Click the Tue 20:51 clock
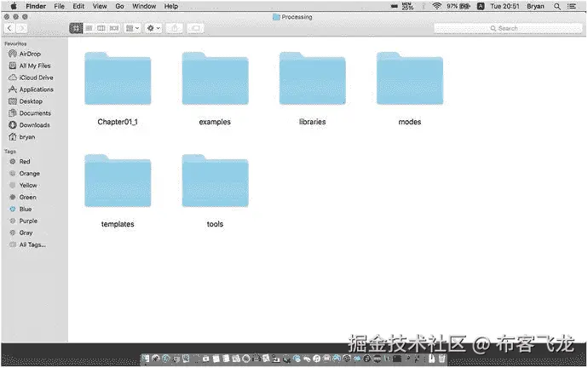This screenshot has height=368, width=588. [504, 6]
